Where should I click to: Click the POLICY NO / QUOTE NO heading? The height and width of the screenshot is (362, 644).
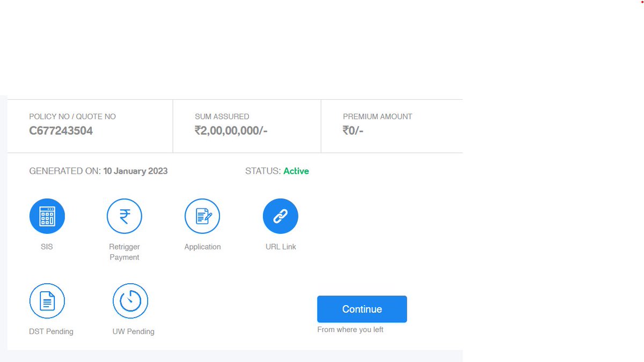[72, 116]
